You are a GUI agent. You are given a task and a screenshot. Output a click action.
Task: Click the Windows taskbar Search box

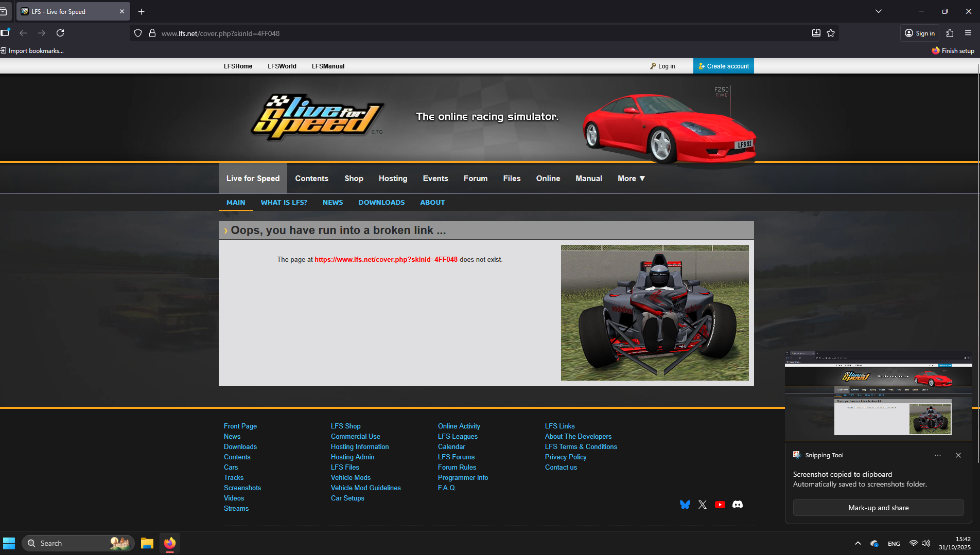[x=78, y=543]
